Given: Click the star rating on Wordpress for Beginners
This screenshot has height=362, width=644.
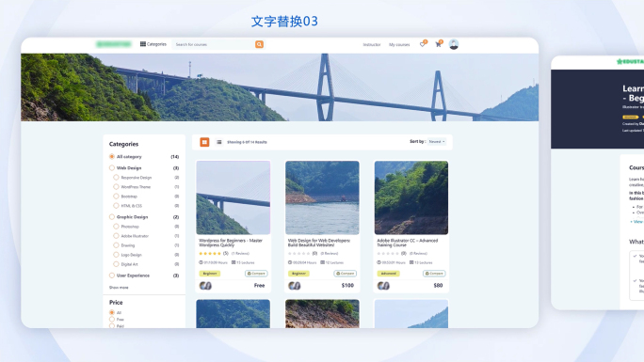Looking at the screenshot, I should point(210,253).
